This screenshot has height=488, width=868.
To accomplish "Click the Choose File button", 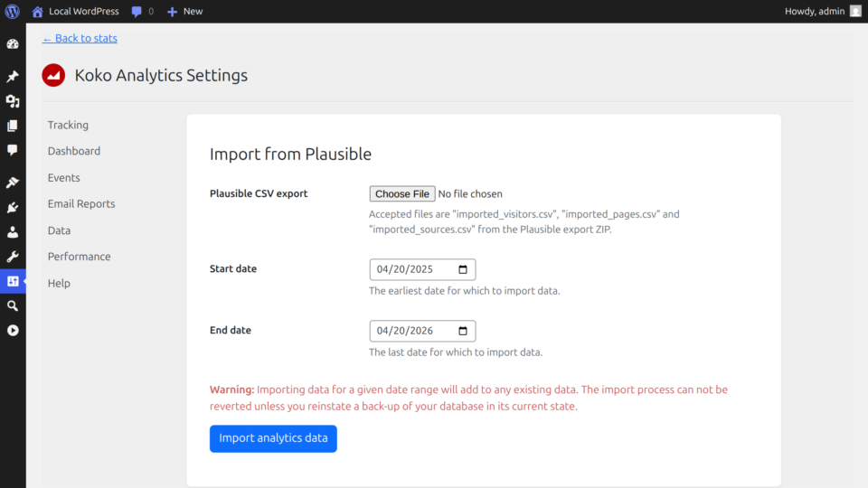I will pos(402,193).
